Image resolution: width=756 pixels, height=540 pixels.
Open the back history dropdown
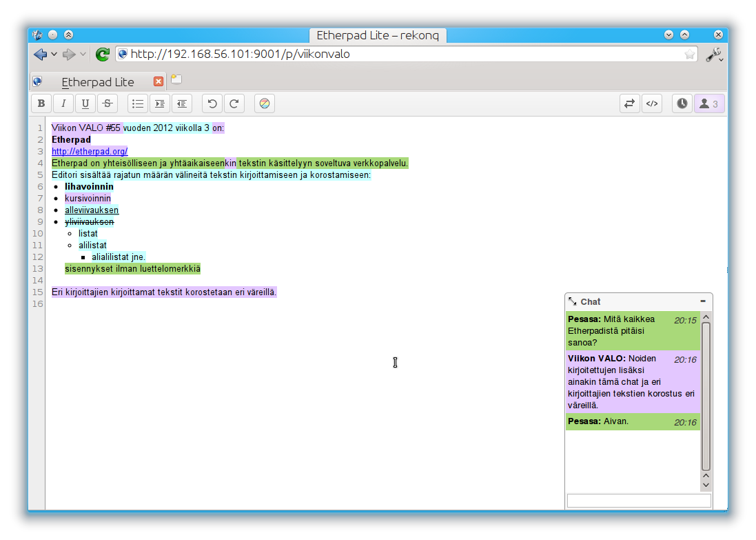(54, 54)
